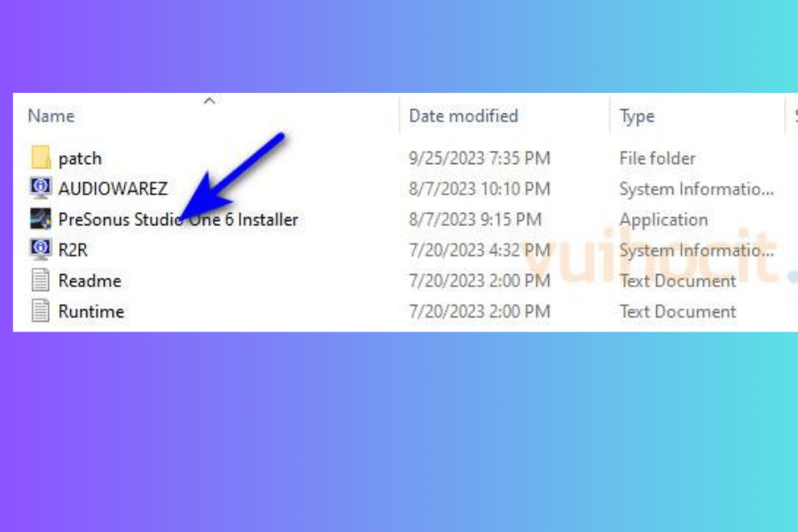Select the Readme file name

coord(90,280)
